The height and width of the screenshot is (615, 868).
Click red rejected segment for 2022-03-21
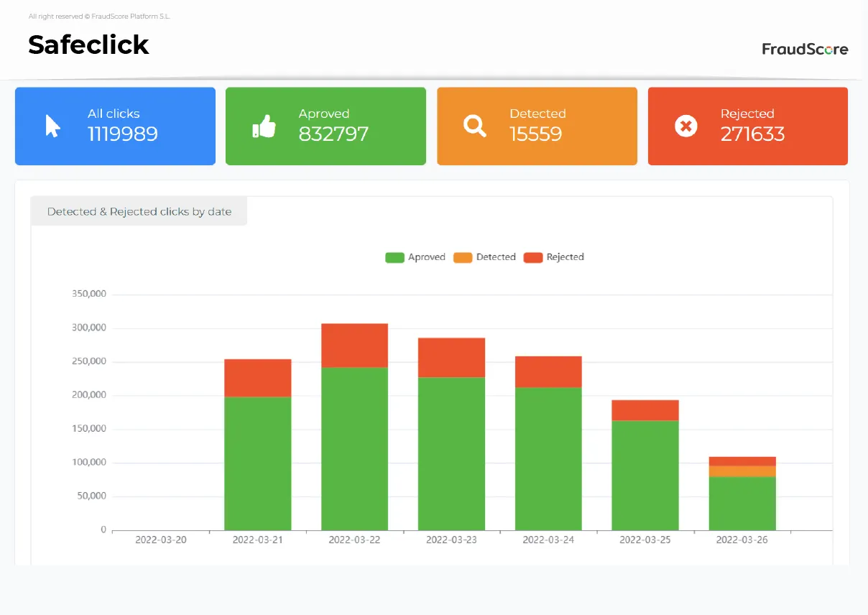257,378
